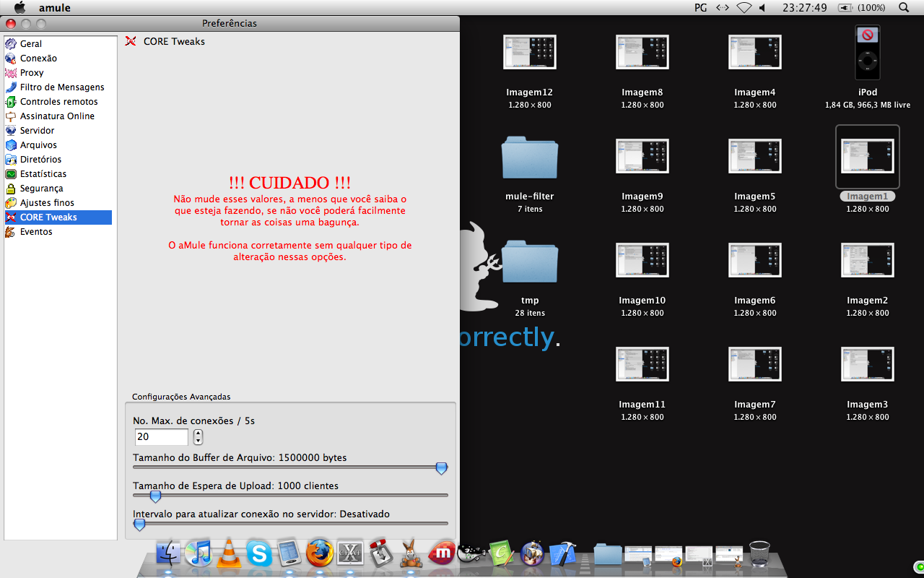Go to Filtro de Mensagens settings
The height and width of the screenshot is (578, 924).
click(x=61, y=87)
